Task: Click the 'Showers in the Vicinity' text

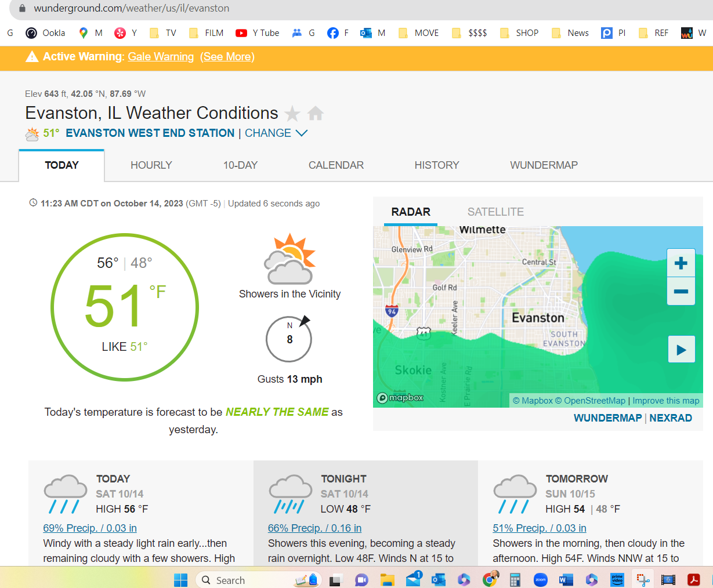Action: coord(289,294)
